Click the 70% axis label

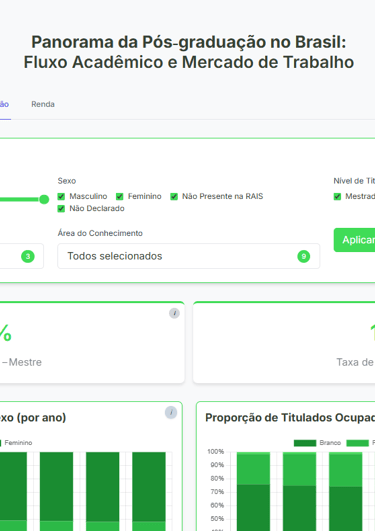point(217,492)
